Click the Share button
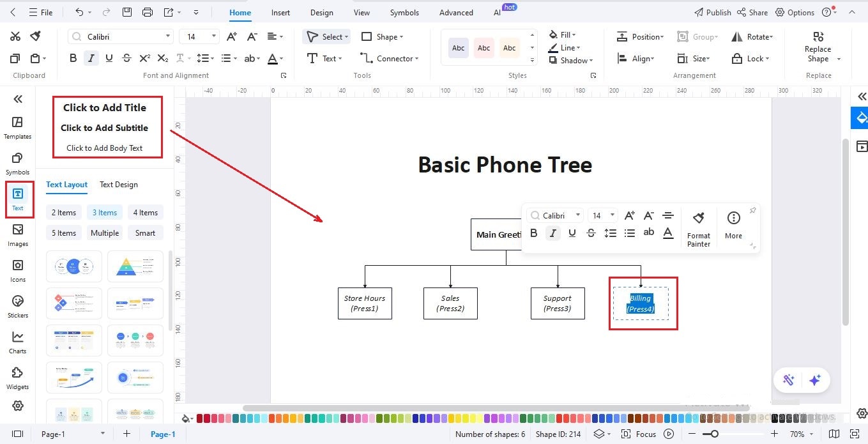This screenshot has height=444, width=868. pos(752,12)
